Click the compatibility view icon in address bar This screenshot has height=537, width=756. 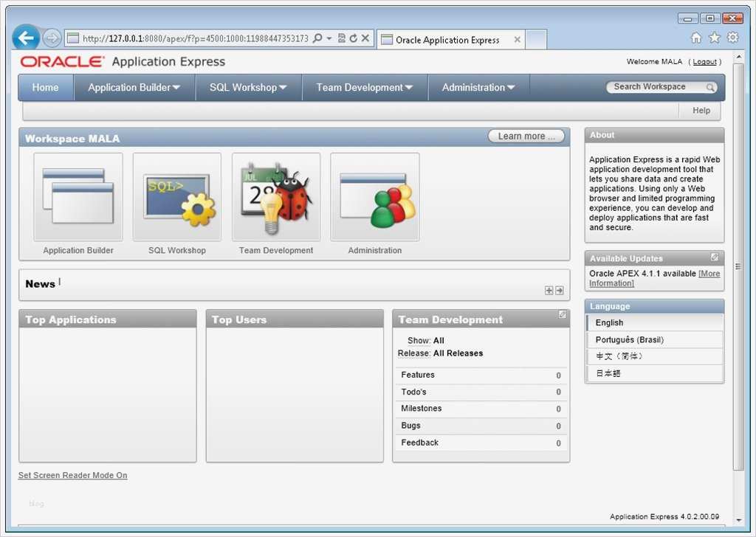(341, 38)
